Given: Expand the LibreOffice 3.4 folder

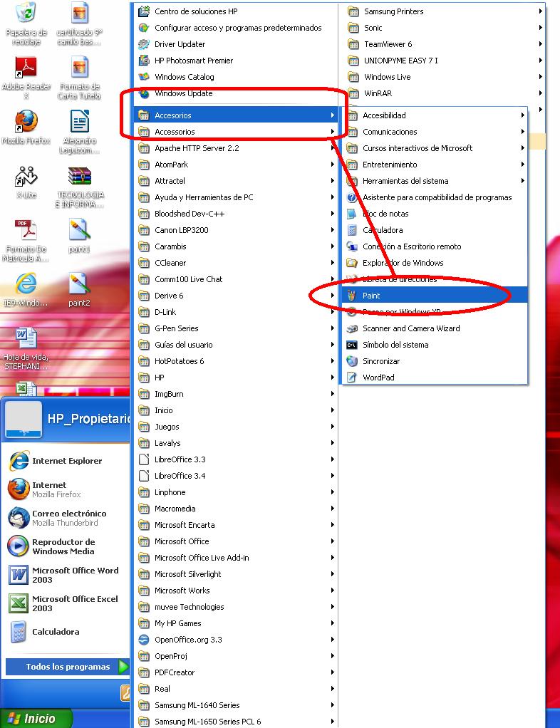Looking at the screenshot, I should [180, 476].
